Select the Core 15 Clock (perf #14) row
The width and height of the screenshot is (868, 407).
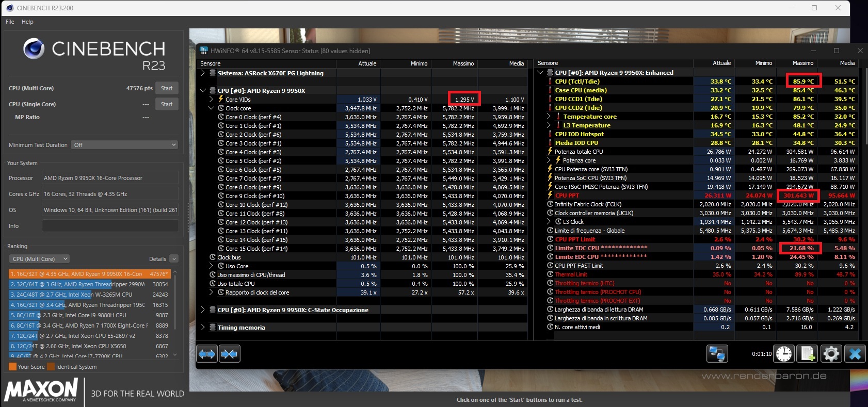pyautogui.click(x=362, y=248)
